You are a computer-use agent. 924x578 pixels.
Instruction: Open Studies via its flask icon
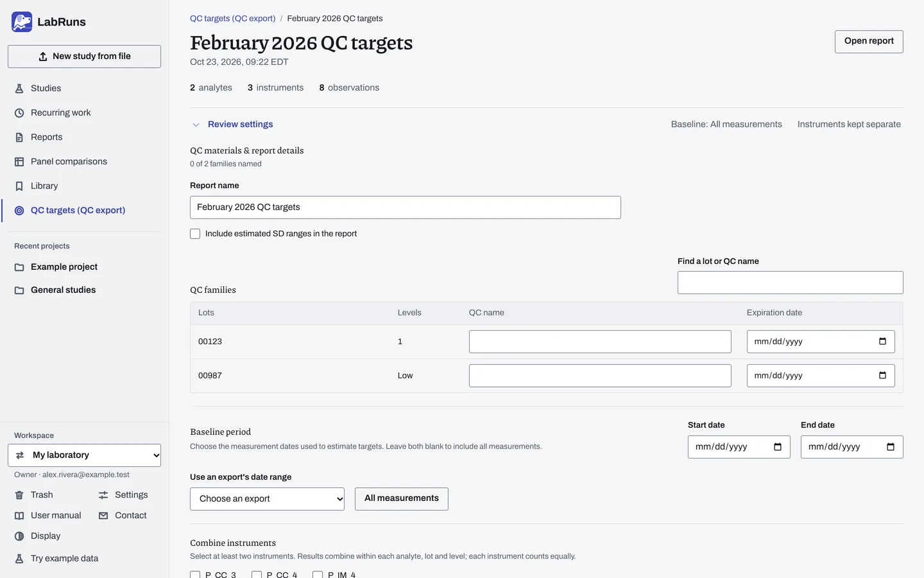pyautogui.click(x=19, y=89)
